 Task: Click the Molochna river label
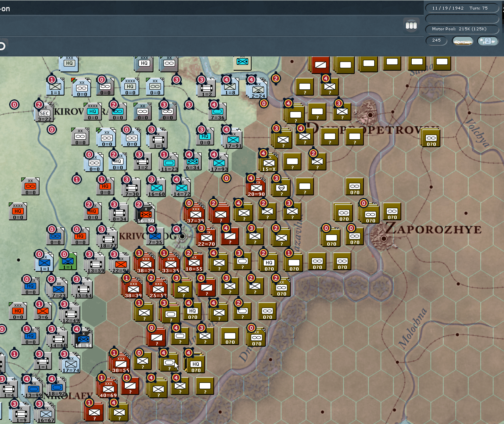[x=413, y=328]
